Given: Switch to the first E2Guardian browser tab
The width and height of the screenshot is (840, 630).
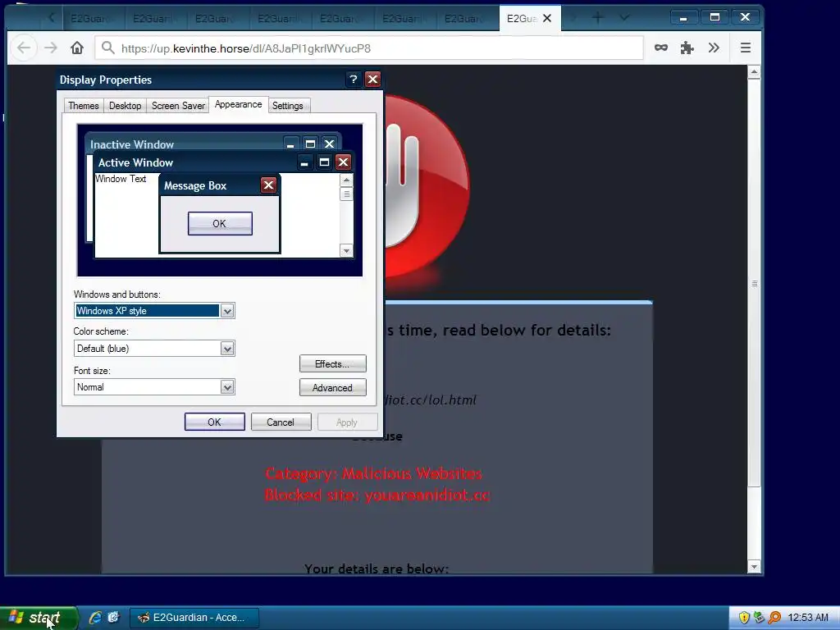Looking at the screenshot, I should click(93, 19).
